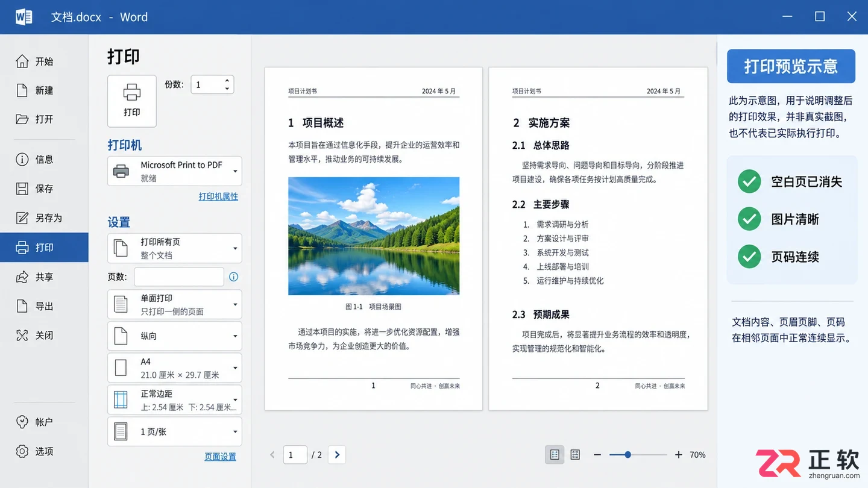Expand the 单面打印 dropdown
This screenshot has height=488, width=868.
pyautogui.click(x=175, y=304)
